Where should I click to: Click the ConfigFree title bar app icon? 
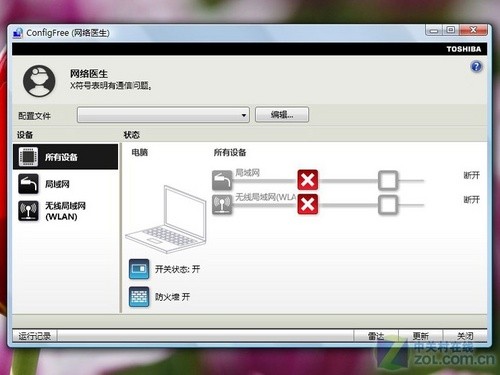pos(18,33)
